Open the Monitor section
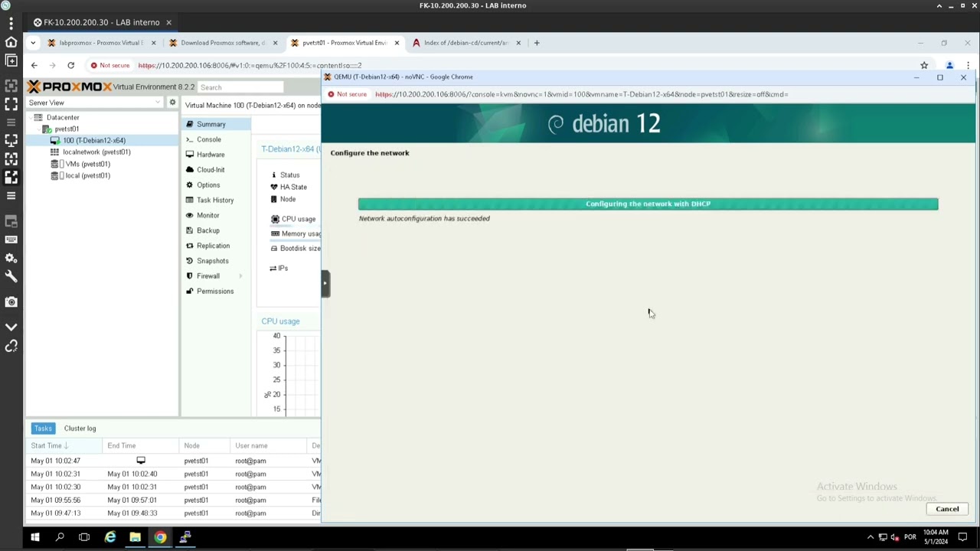This screenshot has width=980, height=551. (207, 216)
